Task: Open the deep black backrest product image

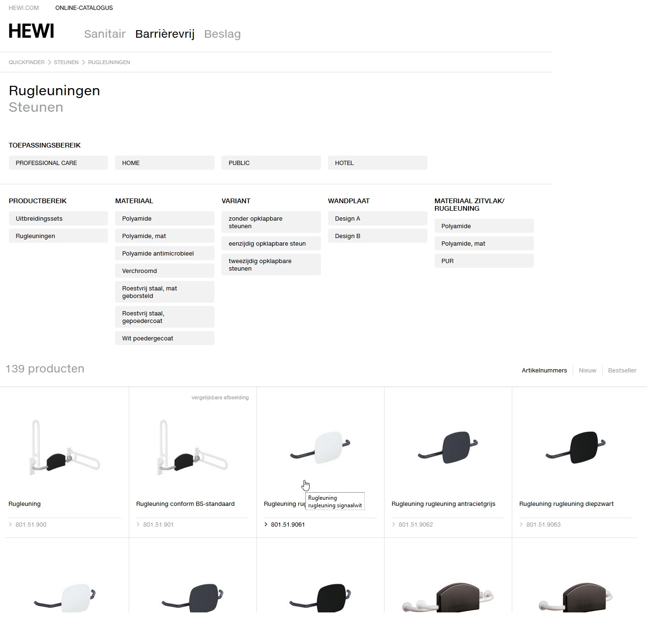Action: click(x=575, y=447)
